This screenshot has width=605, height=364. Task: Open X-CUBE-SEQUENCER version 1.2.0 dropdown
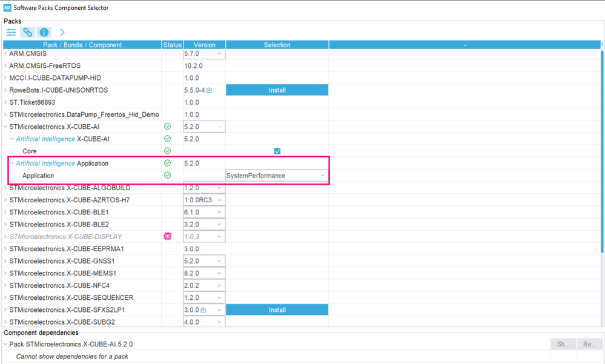(204, 297)
